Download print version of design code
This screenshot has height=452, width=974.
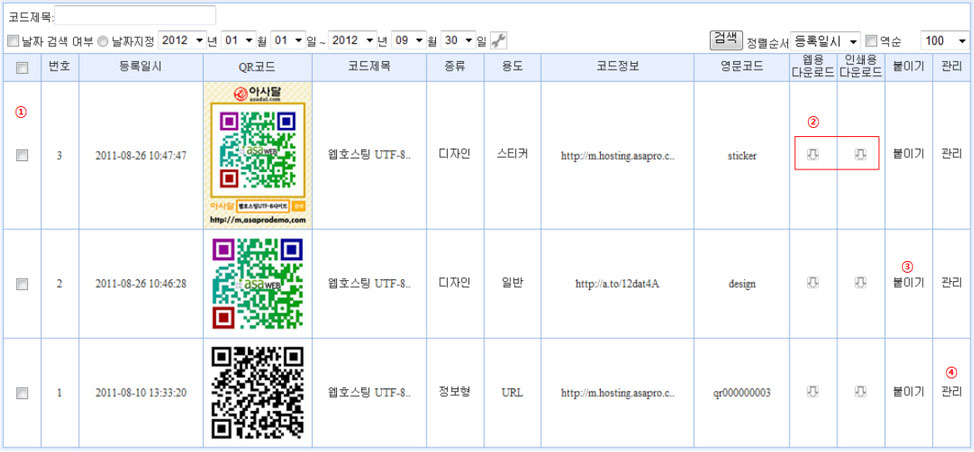pyautogui.click(x=860, y=283)
